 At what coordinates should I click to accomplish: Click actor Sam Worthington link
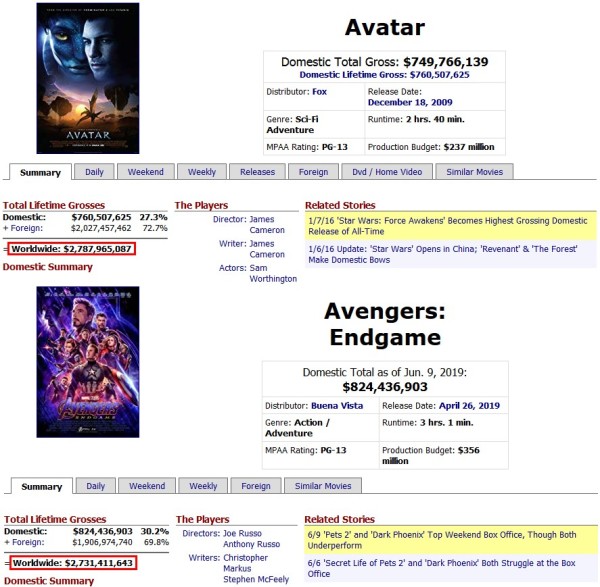coord(273,273)
